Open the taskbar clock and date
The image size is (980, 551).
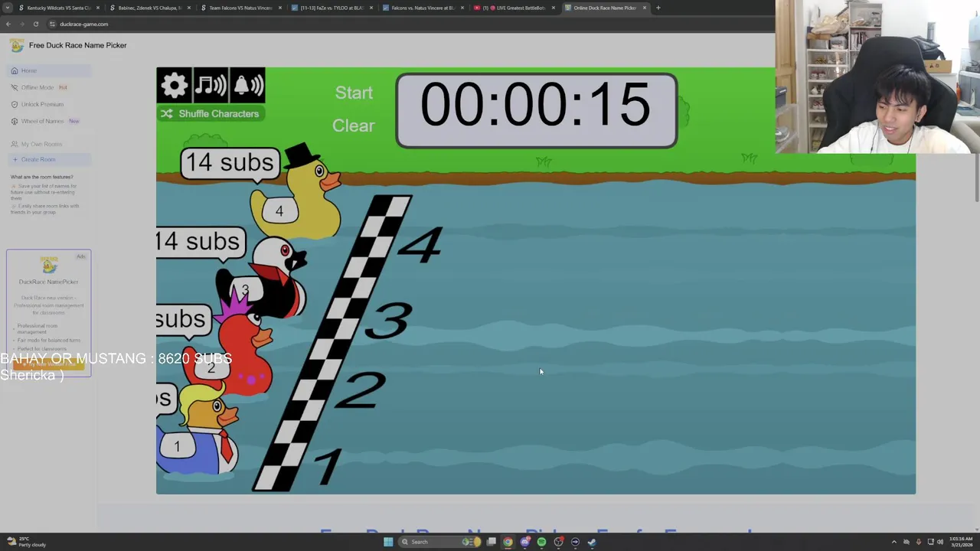pos(961,542)
